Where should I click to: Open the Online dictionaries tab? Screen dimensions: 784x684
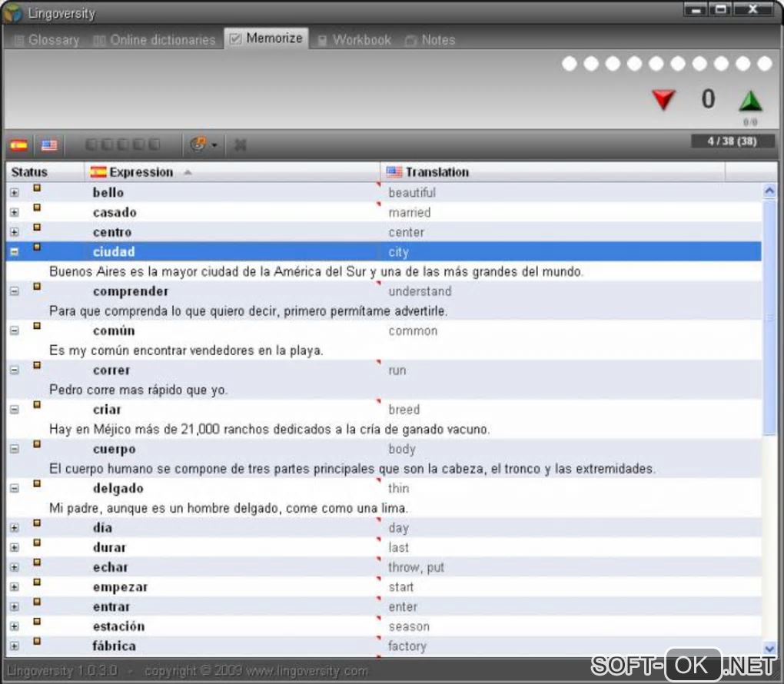(155, 40)
